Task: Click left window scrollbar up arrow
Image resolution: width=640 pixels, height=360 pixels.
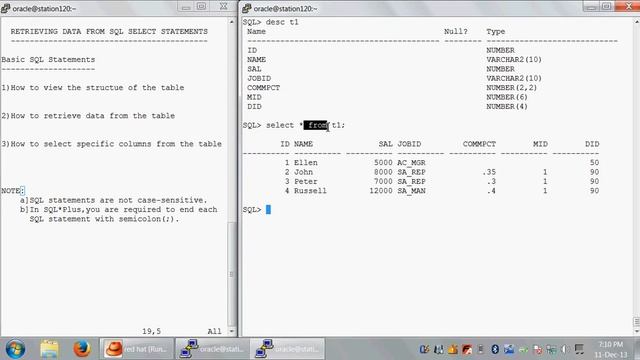Action: click(232, 22)
